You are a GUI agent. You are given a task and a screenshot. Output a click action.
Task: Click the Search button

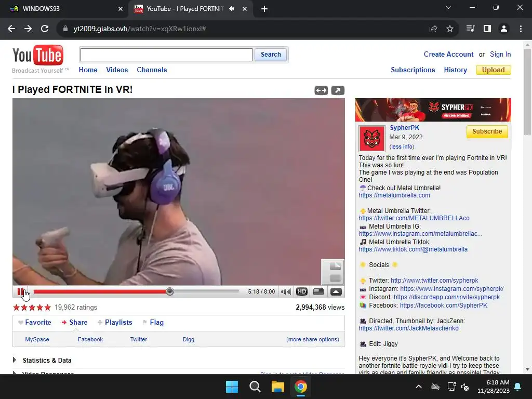click(x=271, y=55)
